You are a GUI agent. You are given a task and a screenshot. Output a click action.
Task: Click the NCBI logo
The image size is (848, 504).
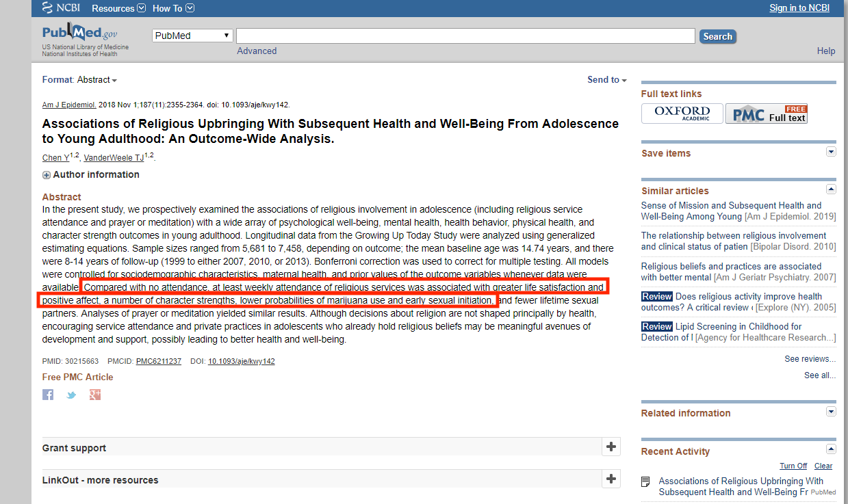[62, 8]
